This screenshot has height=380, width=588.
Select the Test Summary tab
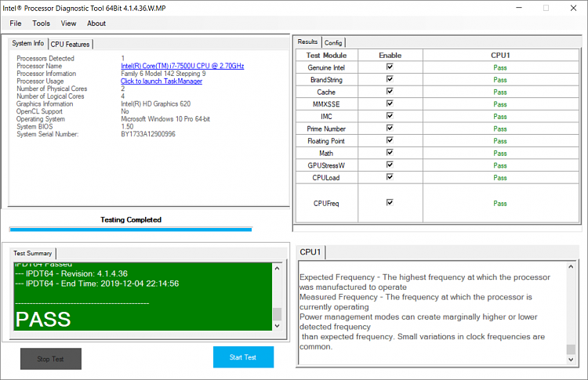click(x=33, y=253)
